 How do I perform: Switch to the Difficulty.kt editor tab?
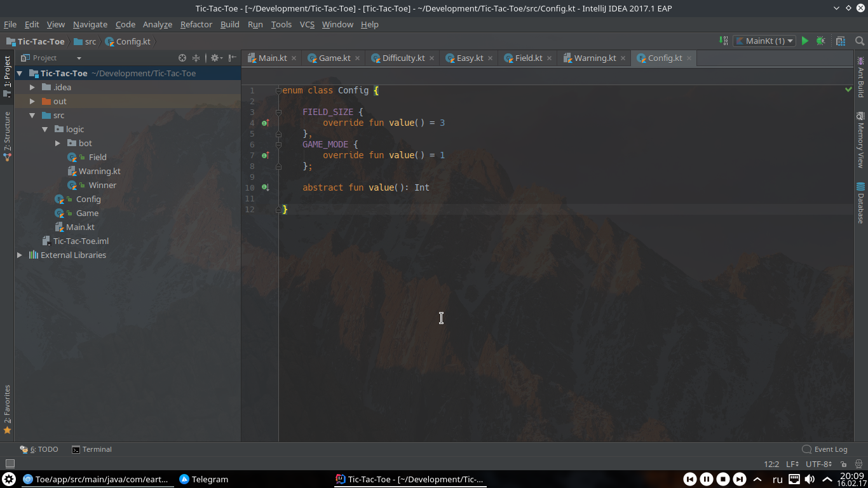pos(403,58)
